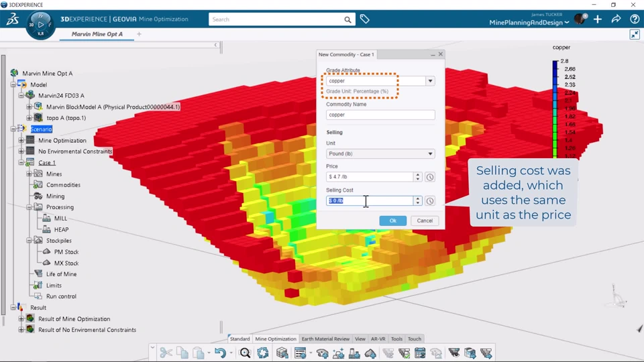Open the Grade Attribute dropdown arrow
644x362 pixels.
point(430,81)
